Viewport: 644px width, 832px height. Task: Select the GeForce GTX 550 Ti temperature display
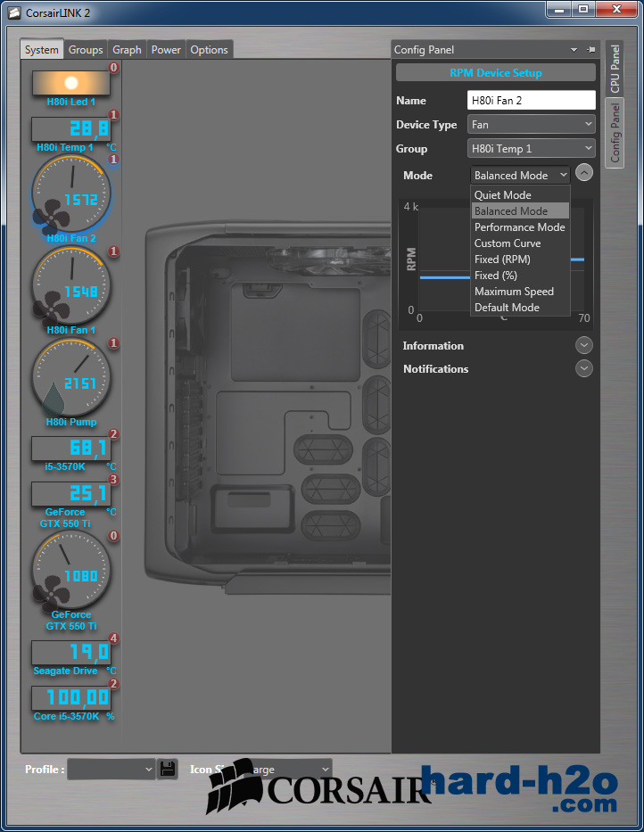[x=71, y=494]
